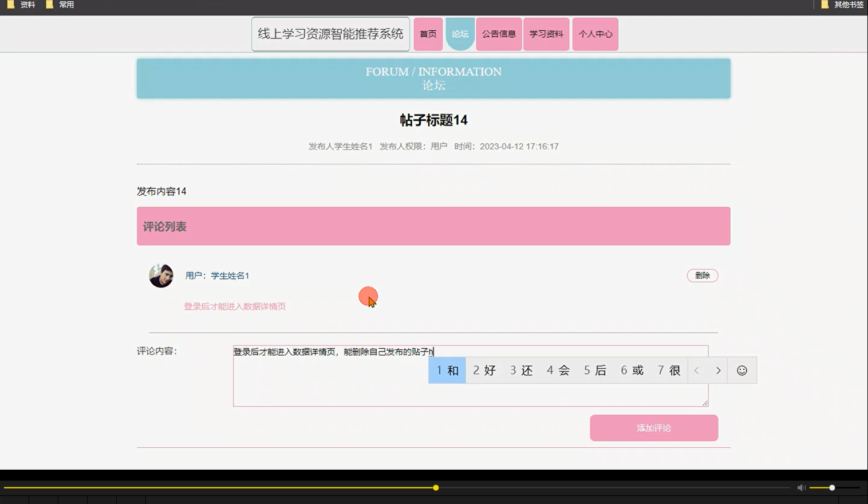Click the pink 登录后才能进入数据详情页 comment link
The width and height of the screenshot is (868, 504).
point(235,306)
